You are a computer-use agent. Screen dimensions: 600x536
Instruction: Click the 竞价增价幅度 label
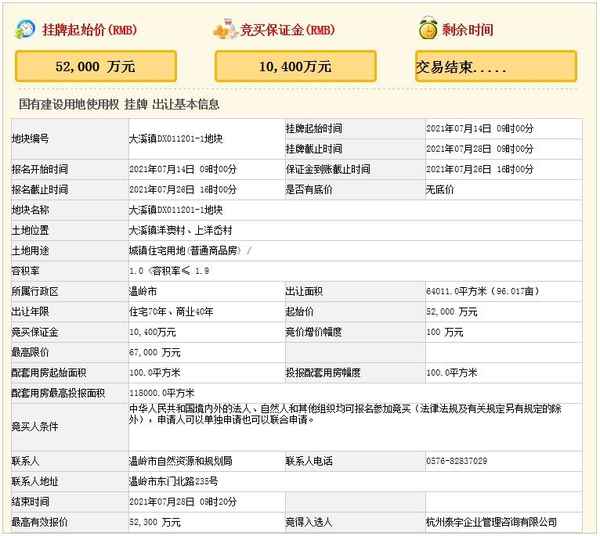314,332
